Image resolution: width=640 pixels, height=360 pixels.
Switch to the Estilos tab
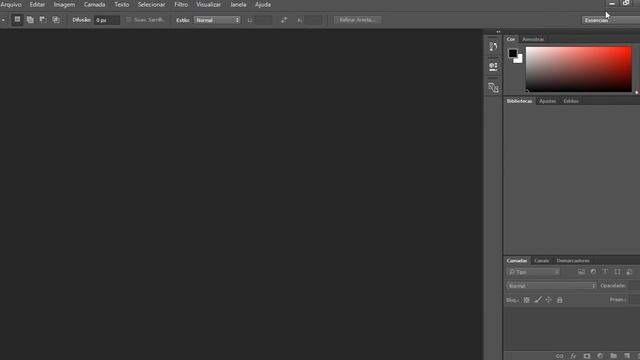(571, 101)
